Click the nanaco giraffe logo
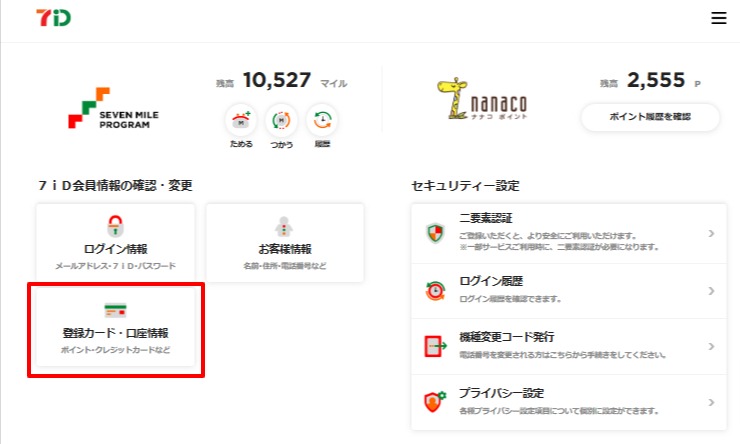This screenshot has height=444, width=740. (482, 100)
